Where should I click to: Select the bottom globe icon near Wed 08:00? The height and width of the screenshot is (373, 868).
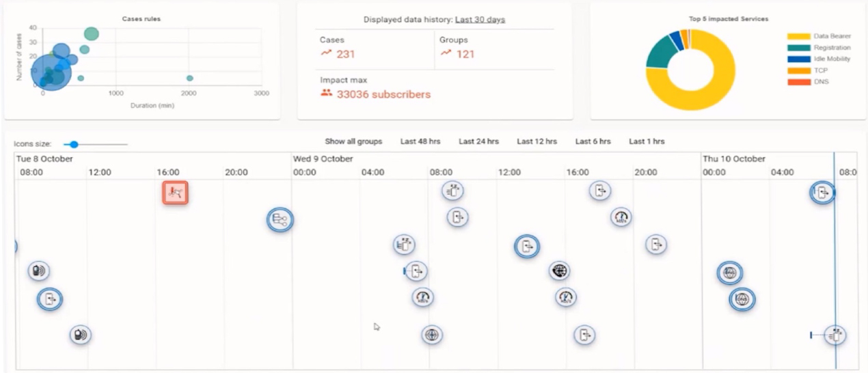click(x=431, y=335)
